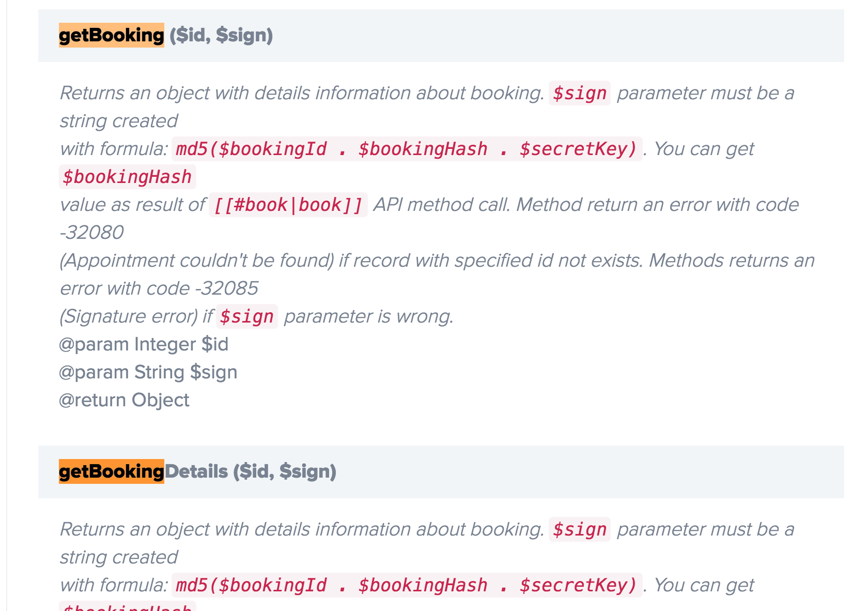Image resolution: width=868 pixels, height=611 pixels.
Task: Click the $bookingHash code under getBooking
Action: coord(127,177)
